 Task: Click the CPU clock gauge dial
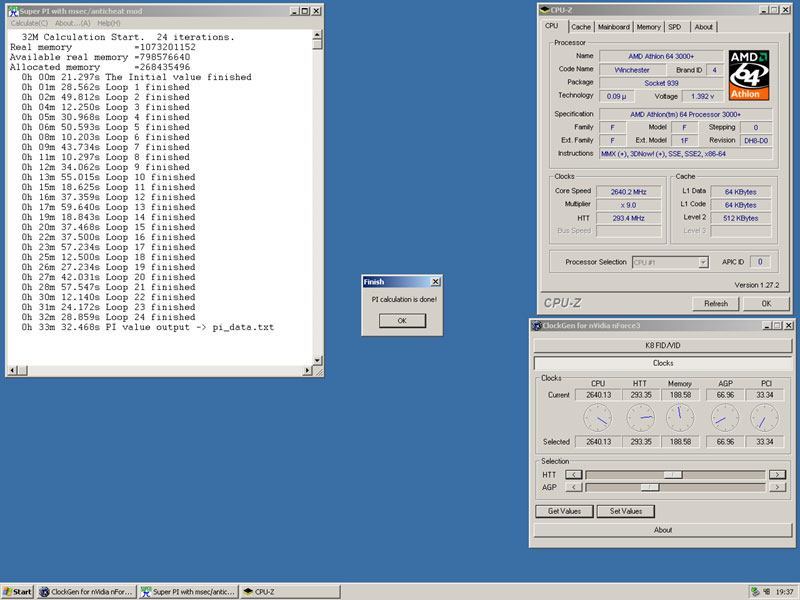[597, 418]
